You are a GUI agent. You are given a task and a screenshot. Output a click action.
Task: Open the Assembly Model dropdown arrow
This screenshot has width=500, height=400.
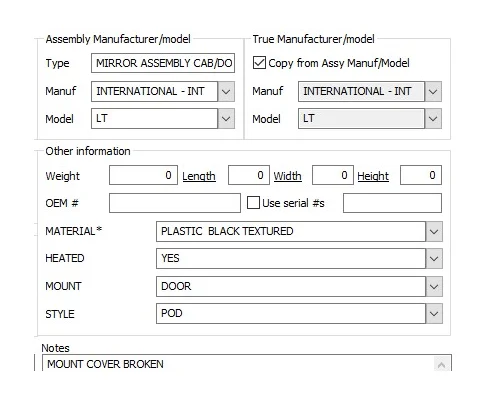pyautogui.click(x=226, y=119)
